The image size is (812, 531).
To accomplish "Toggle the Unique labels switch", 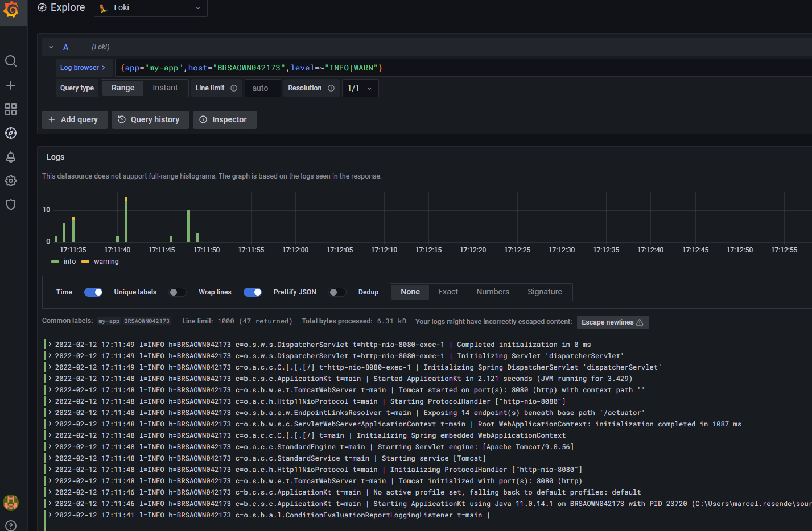I will 177,292.
